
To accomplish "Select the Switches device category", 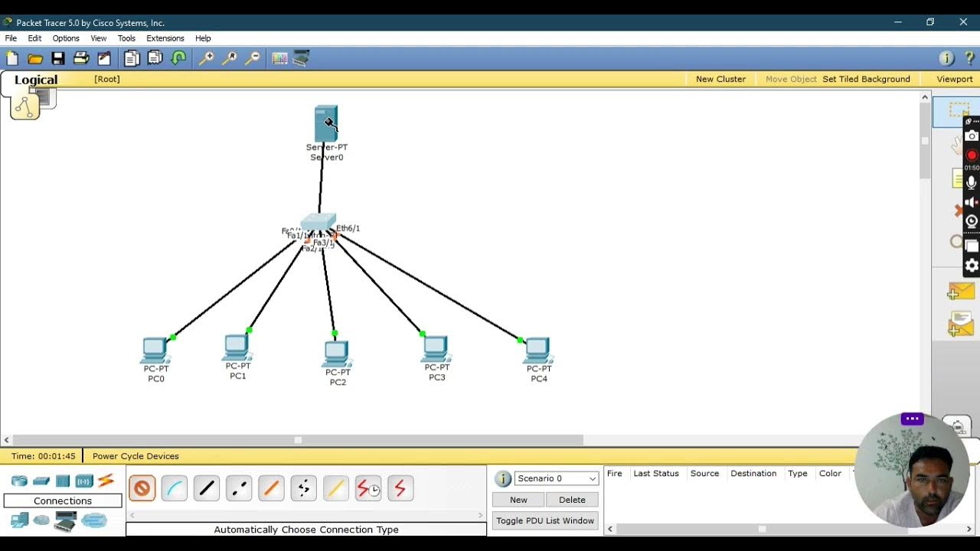I will pyautogui.click(x=41, y=481).
